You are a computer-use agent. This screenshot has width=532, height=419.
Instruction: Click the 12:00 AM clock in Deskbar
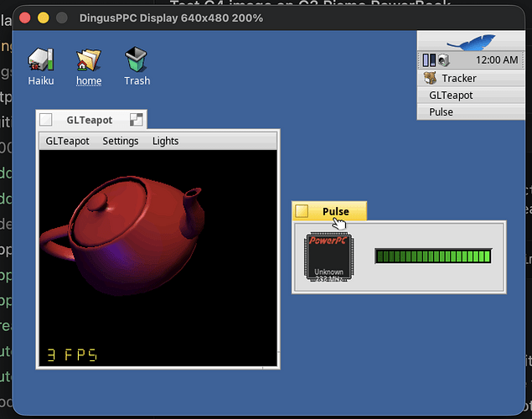pos(497,60)
